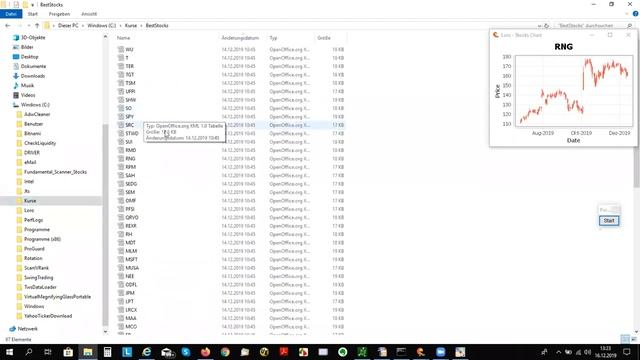Select the QRVO file icon
This screenshot has height=360, width=640.
(x=121, y=217)
